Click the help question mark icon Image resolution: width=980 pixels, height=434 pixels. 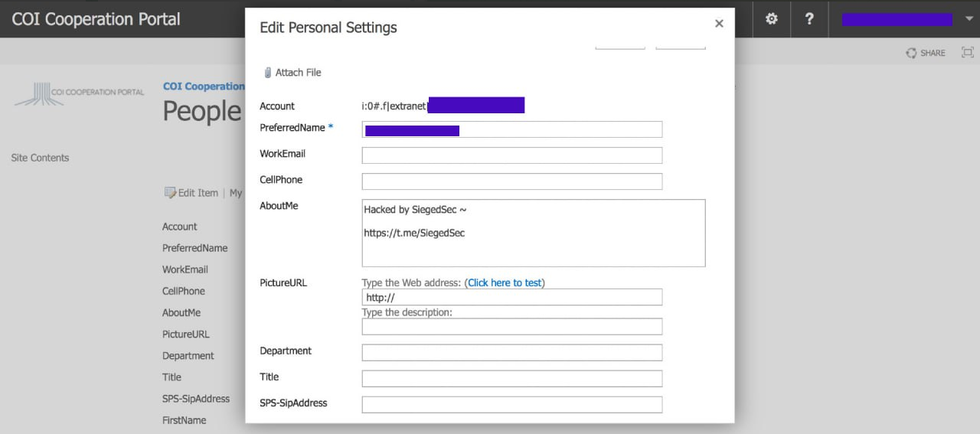(809, 19)
